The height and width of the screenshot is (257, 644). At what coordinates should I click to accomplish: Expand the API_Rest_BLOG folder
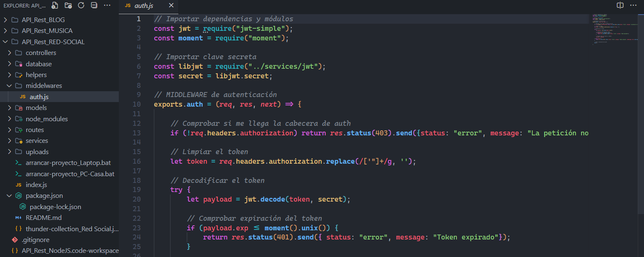click(x=43, y=20)
